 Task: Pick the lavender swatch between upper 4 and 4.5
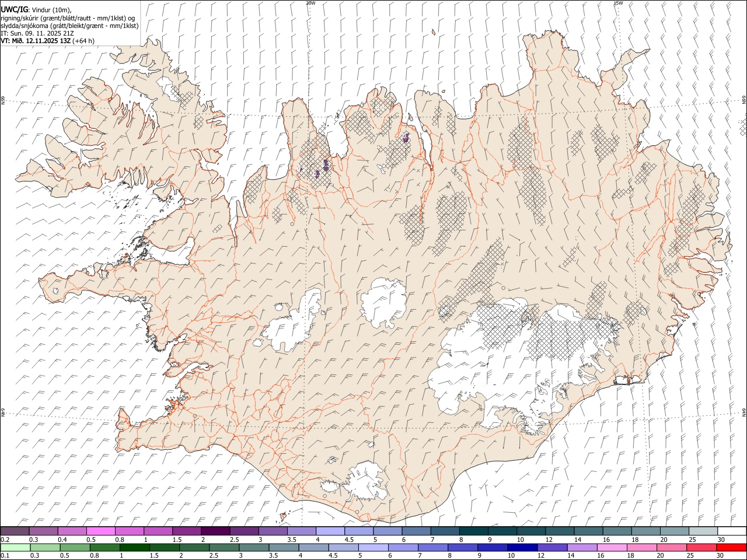click(330, 531)
